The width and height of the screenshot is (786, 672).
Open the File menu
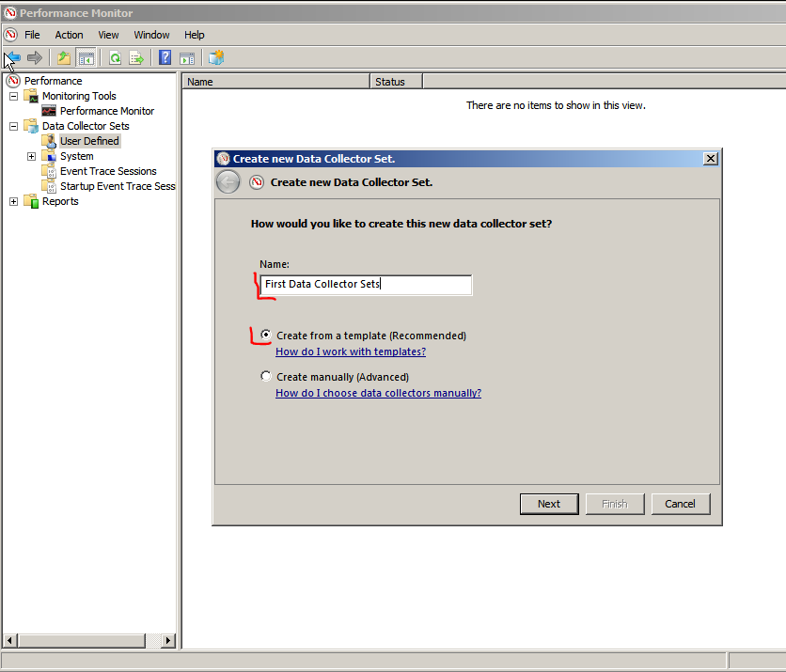(32, 35)
